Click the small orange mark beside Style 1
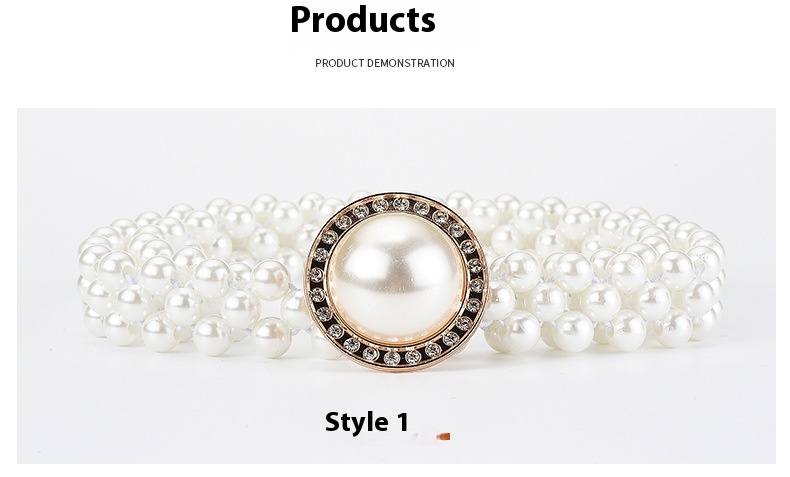The image size is (790, 477). 444,436
